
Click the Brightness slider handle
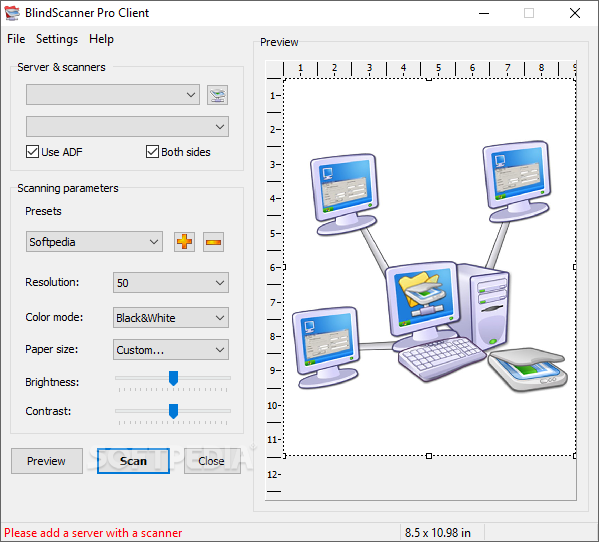point(173,378)
